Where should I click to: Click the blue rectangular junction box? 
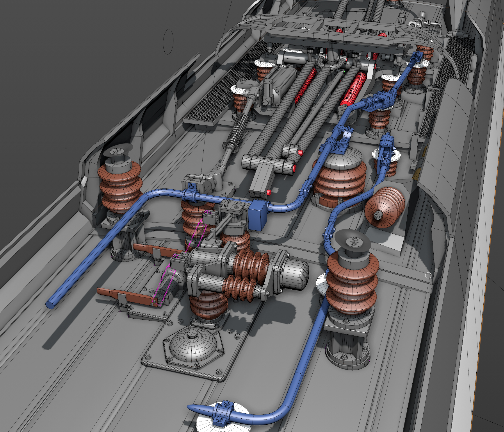258,215
